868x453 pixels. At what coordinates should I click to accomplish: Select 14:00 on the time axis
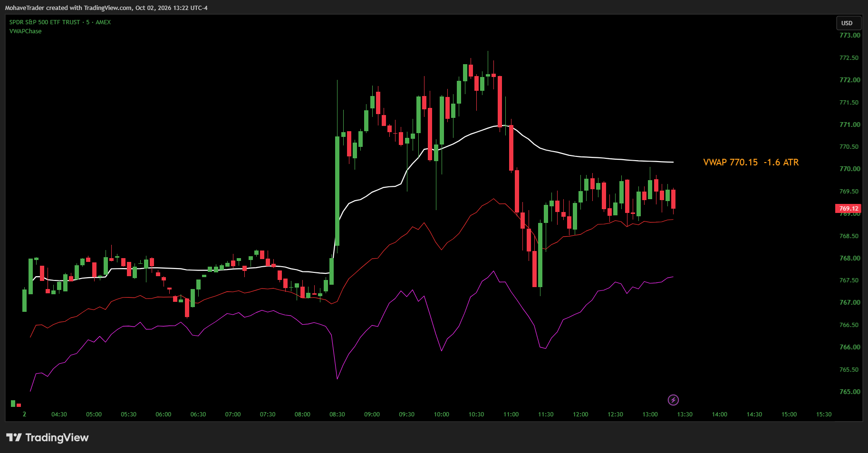[x=719, y=414]
